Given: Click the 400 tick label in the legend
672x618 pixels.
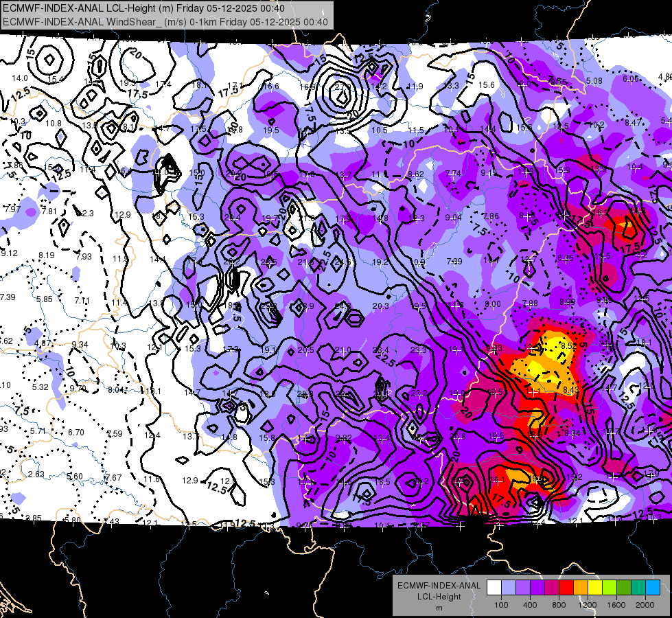Looking at the screenshot, I should 530,605.
